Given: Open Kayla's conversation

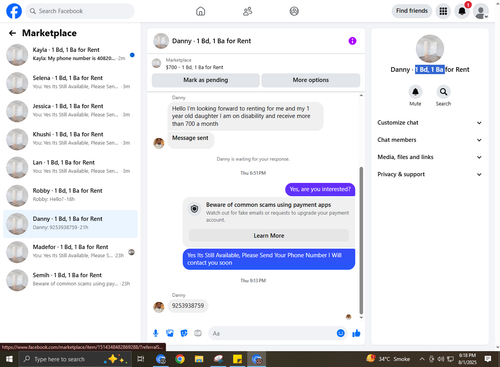Looking at the screenshot, I should click(70, 55).
